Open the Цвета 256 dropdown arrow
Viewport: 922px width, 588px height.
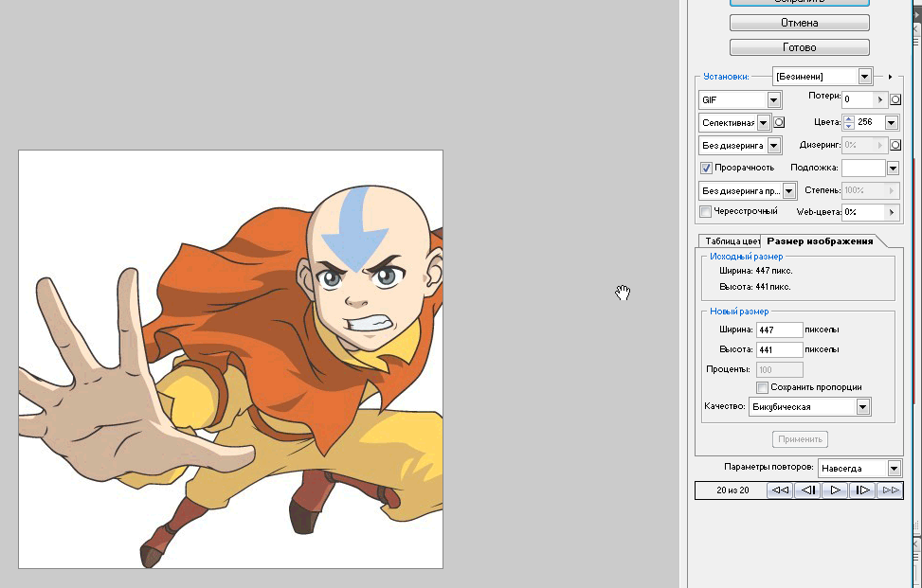click(x=892, y=122)
